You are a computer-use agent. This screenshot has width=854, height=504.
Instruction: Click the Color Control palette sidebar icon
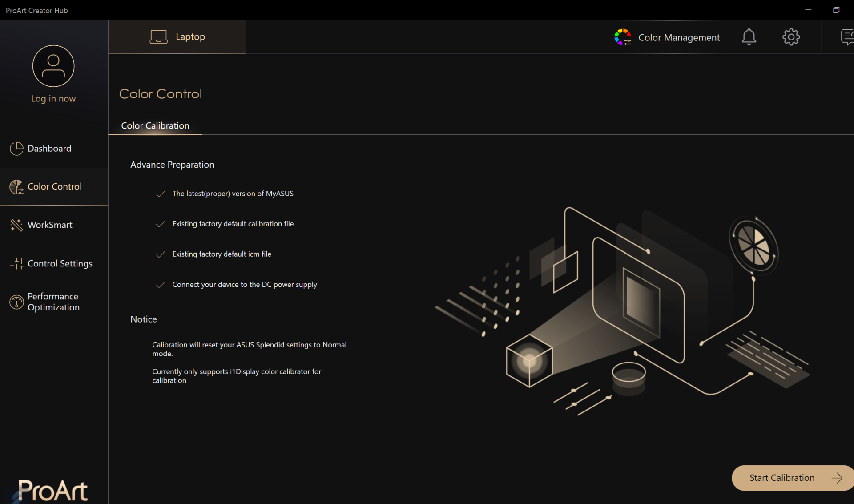[16, 187]
